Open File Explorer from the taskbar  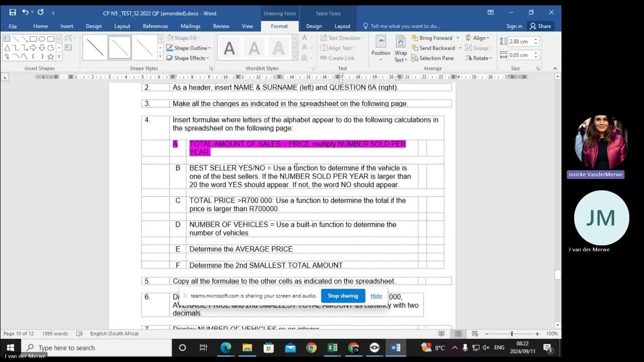(247, 347)
